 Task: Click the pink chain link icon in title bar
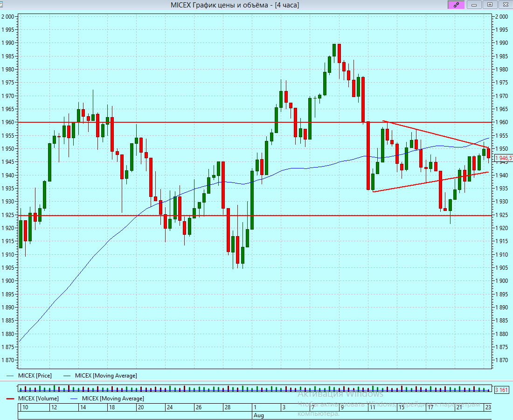point(456,5)
